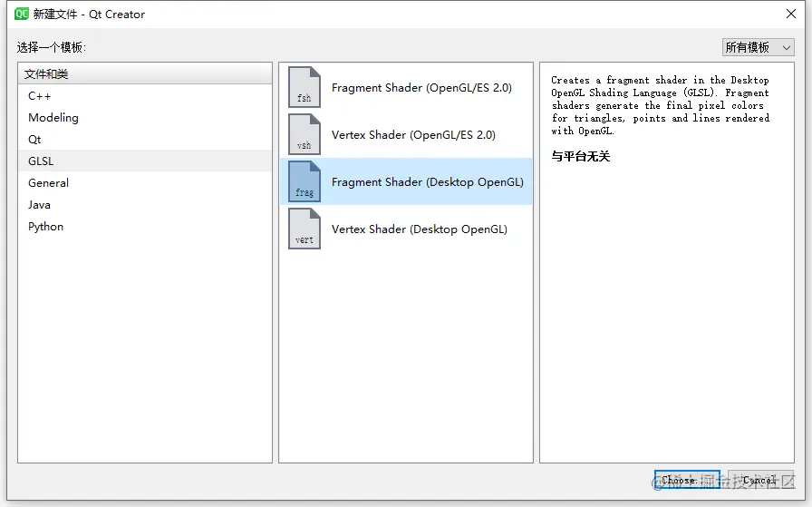Click the Qt Creator logo in title bar
Viewport: 812px width, 507px height.
(x=21, y=14)
